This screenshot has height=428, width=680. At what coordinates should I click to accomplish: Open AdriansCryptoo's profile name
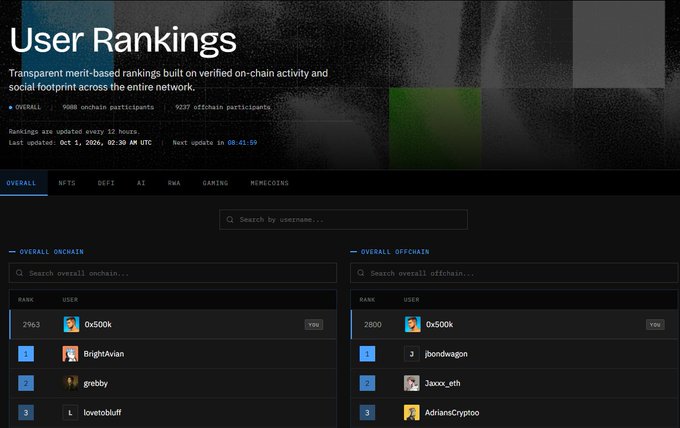click(x=452, y=413)
